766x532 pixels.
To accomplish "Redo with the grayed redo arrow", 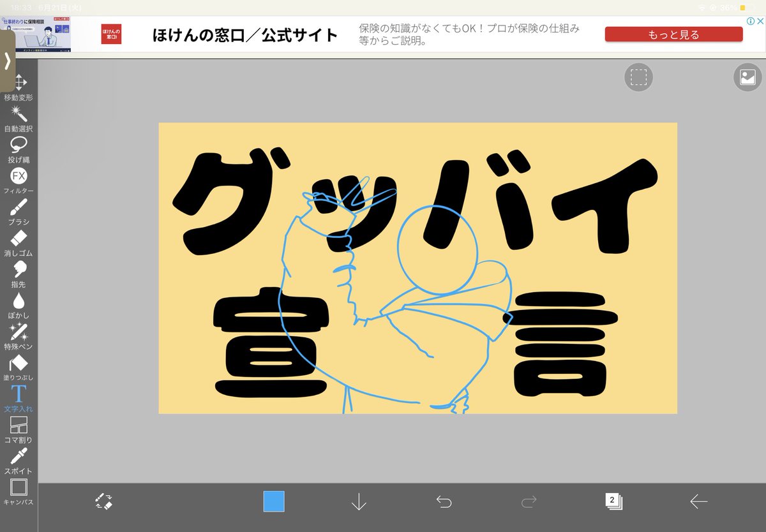I will click(529, 502).
